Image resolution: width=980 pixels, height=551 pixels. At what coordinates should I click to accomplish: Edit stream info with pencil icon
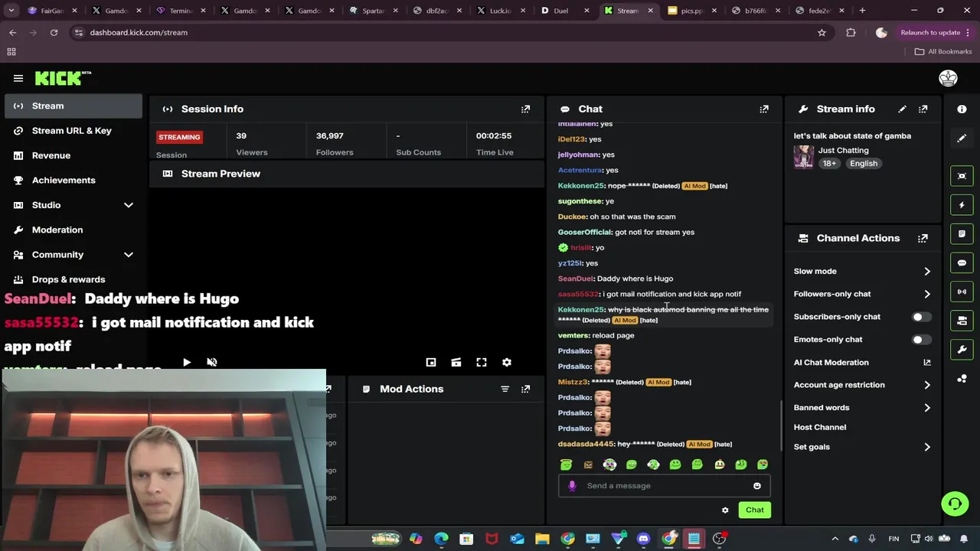coord(902,109)
